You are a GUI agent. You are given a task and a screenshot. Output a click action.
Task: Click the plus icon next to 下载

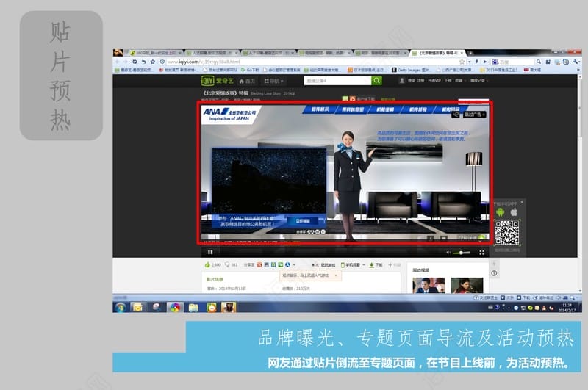point(390,265)
